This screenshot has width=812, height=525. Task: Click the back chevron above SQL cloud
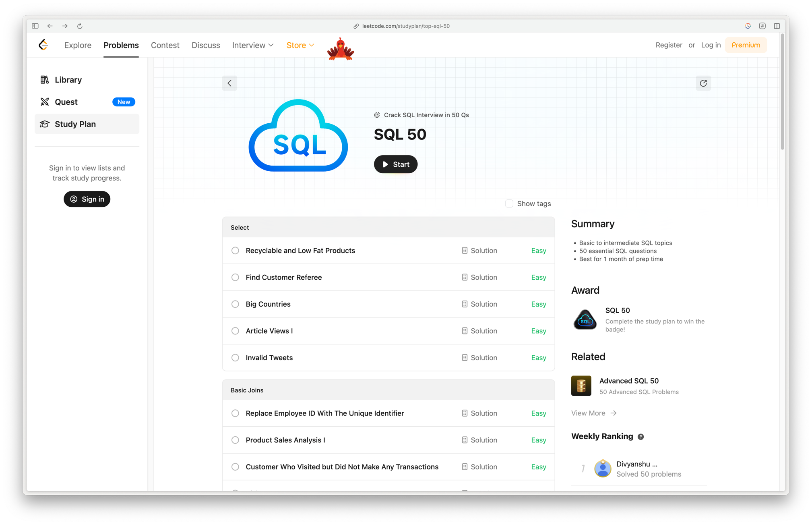pos(229,83)
